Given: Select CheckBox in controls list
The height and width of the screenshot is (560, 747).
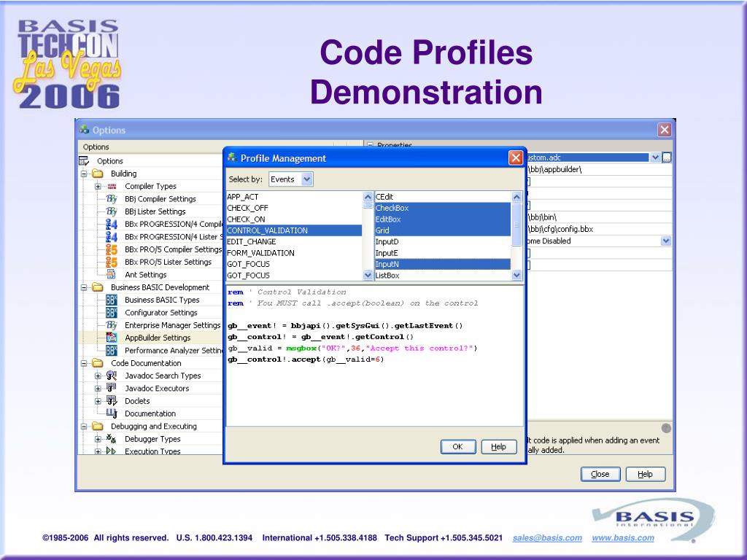Looking at the screenshot, I should click(x=443, y=208).
